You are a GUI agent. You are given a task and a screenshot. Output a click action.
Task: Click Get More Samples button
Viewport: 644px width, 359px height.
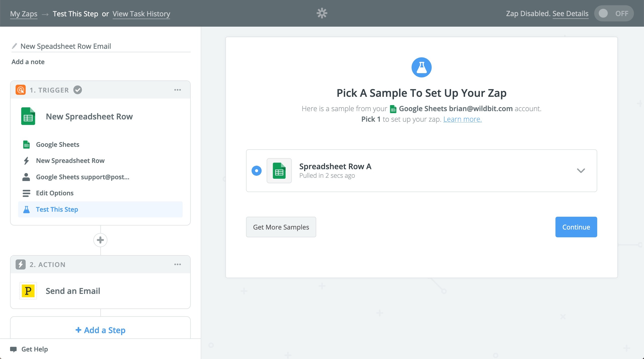tap(281, 227)
